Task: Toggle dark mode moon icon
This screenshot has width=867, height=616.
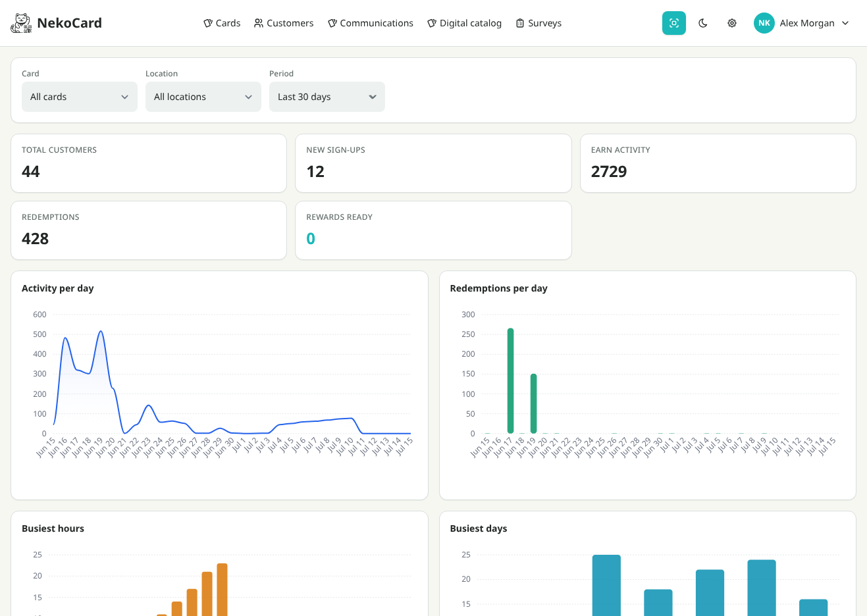Action: point(703,23)
